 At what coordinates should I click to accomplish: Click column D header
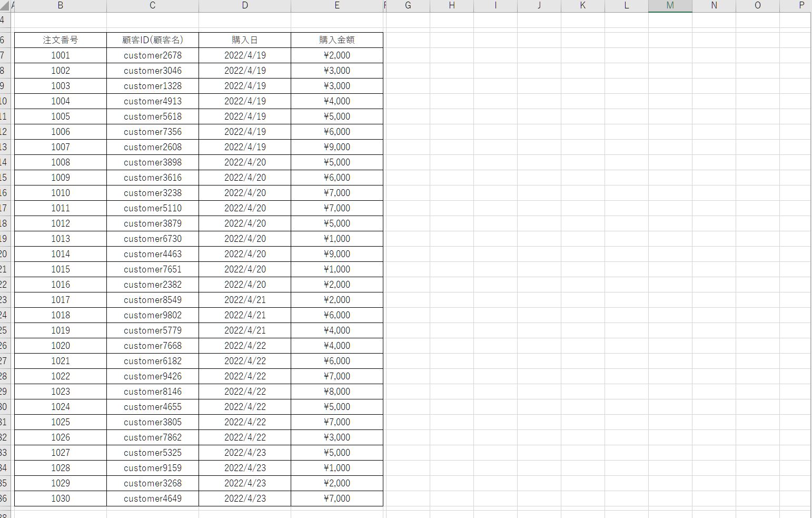245,5
